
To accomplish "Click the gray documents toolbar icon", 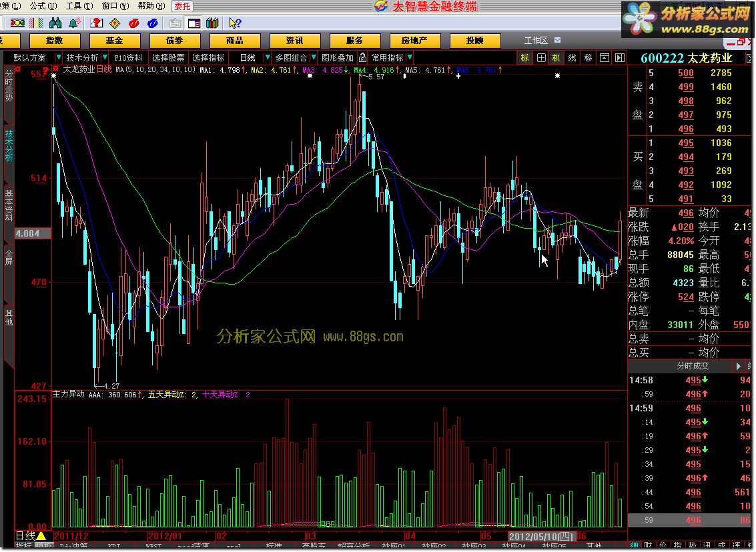I will coord(175,23).
